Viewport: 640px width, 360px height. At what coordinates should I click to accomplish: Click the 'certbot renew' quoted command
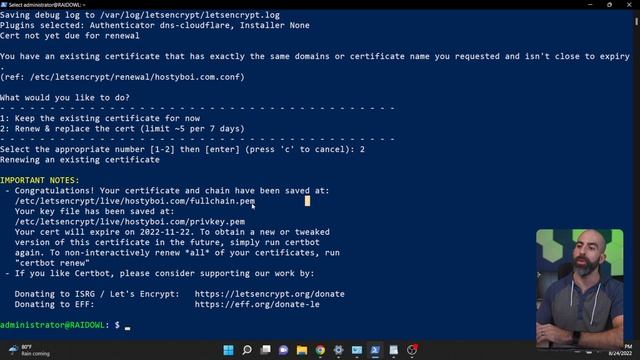[x=52, y=263]
